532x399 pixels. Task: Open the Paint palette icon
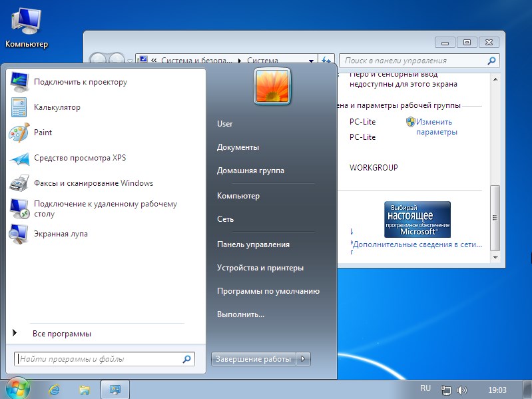click(19, 133)
